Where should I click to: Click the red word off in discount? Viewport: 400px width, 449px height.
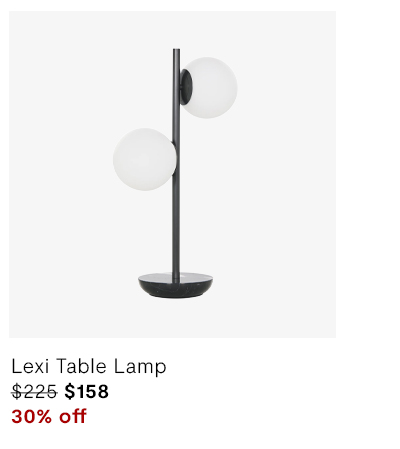73,416
